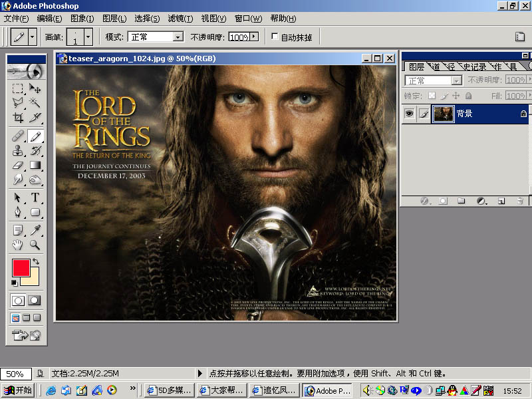
Task: Switch to full screen mode without menu
Action: pyautogui.click(x=37, y=318)
